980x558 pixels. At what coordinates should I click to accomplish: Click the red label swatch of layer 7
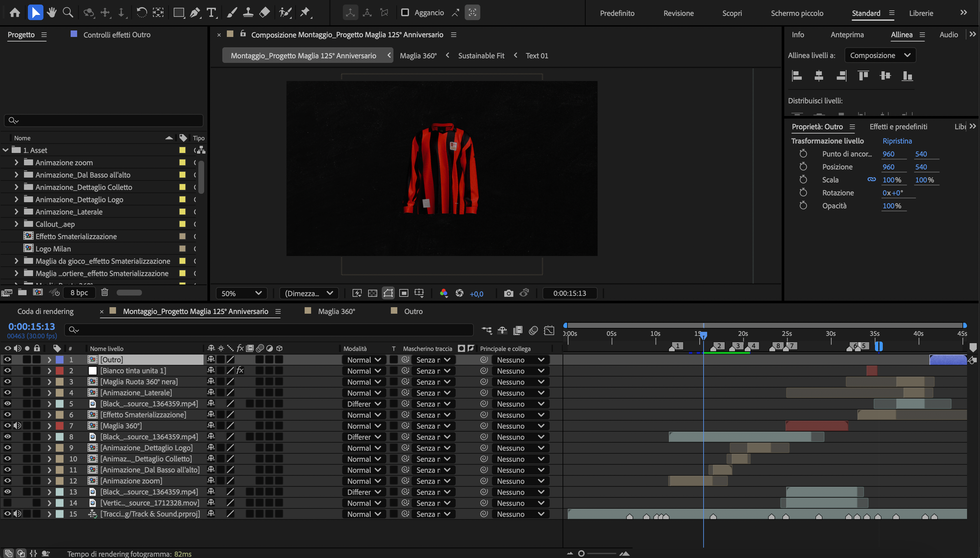pyautogui.click(x=59, y=425)
